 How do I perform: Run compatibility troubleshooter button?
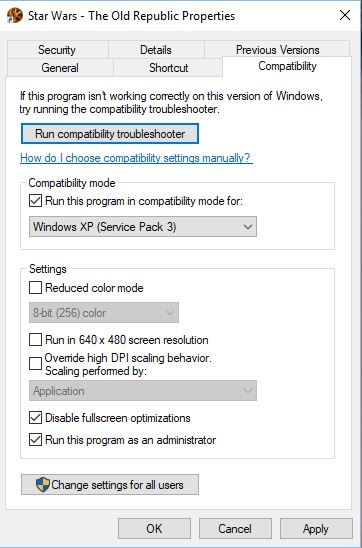point(110,134)
